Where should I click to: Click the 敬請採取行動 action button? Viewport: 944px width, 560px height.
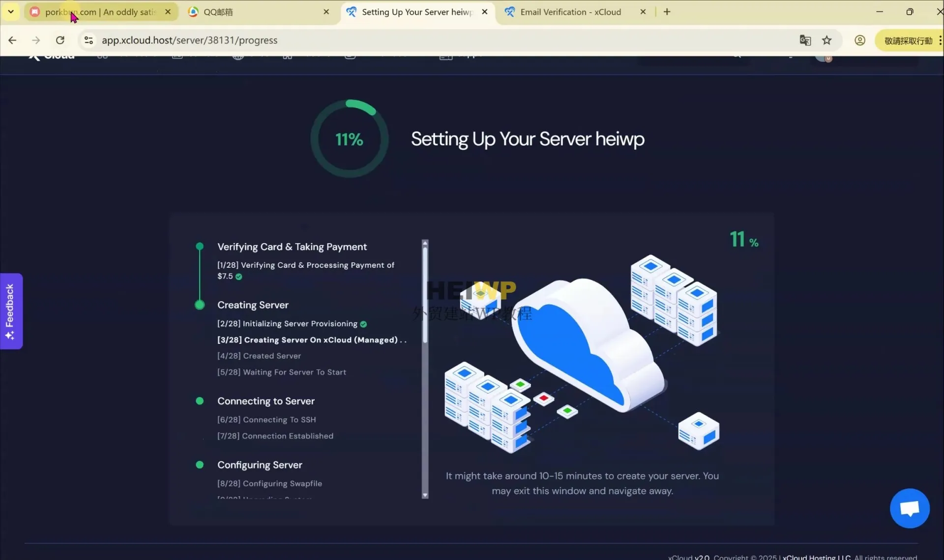click(x=907, y=40)
